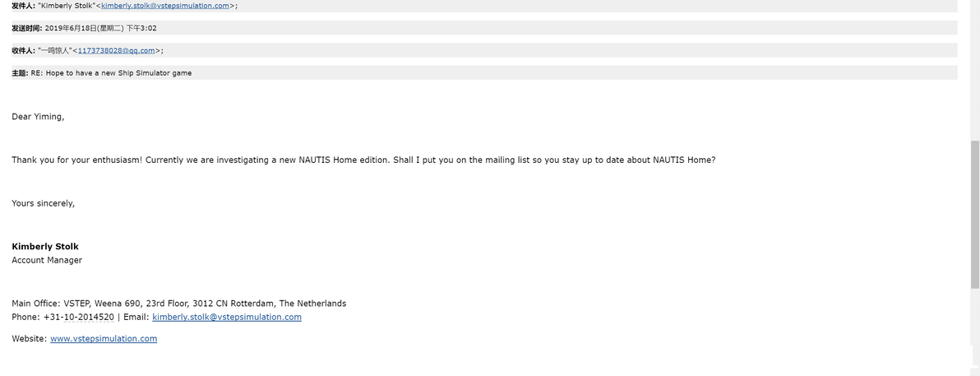Click the phone number +31-10-2014520
Screen dimensions: 980x376
pos(79,317)
